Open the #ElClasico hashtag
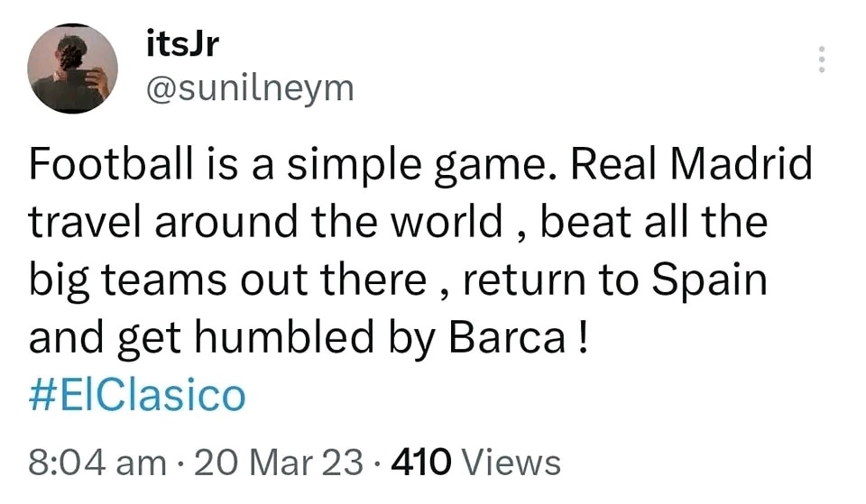 pos(136,395)
